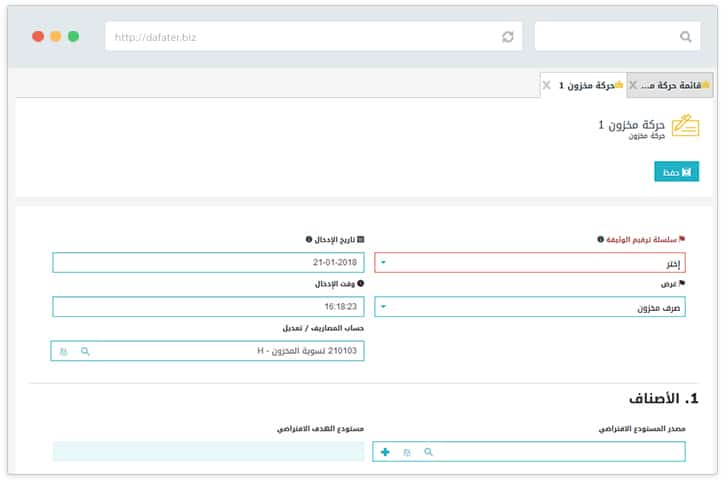Close the حركة مخزون 1 tab
This screenshot has width=725, height=485.
546,86
